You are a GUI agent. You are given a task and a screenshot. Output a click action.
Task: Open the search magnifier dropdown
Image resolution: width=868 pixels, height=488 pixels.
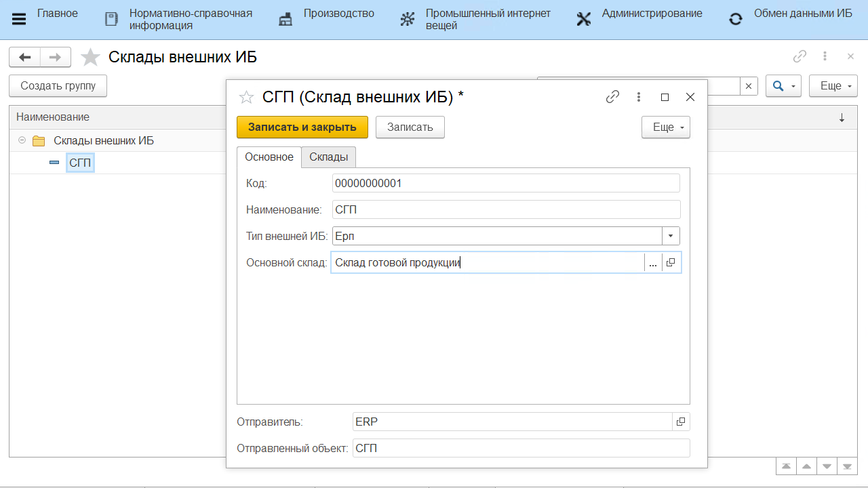pyautogui.click(x=783, y=86)
